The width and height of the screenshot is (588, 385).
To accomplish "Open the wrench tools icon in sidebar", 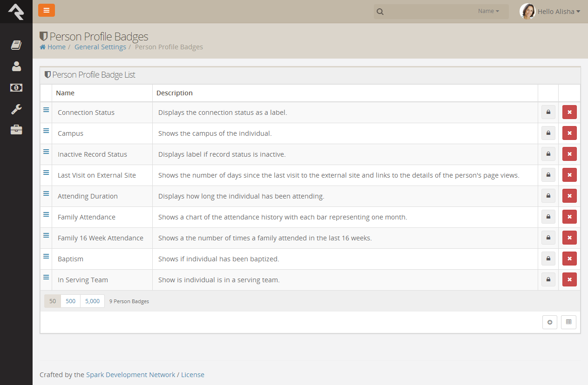I will pyautogui.click(x=16, y=109).
